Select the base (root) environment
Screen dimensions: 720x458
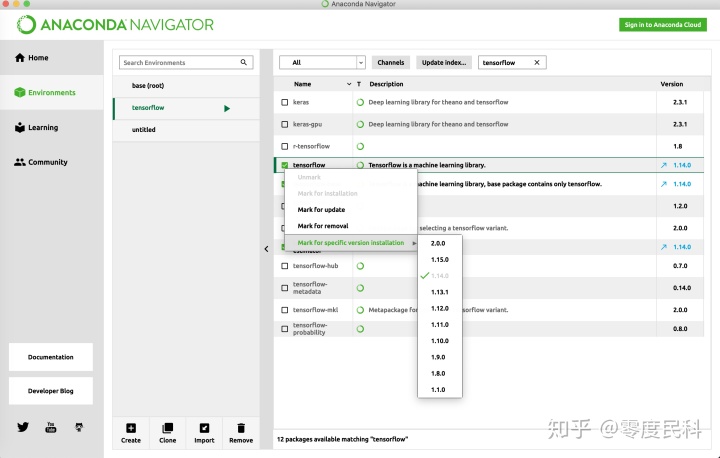(186, 86)
